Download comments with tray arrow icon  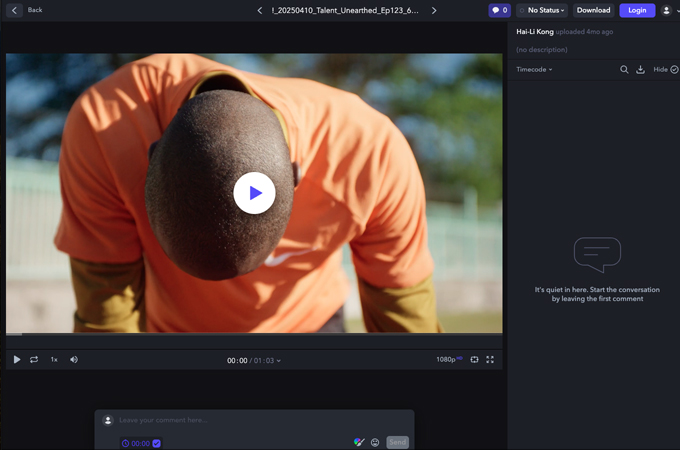click(x=640, y=69)
